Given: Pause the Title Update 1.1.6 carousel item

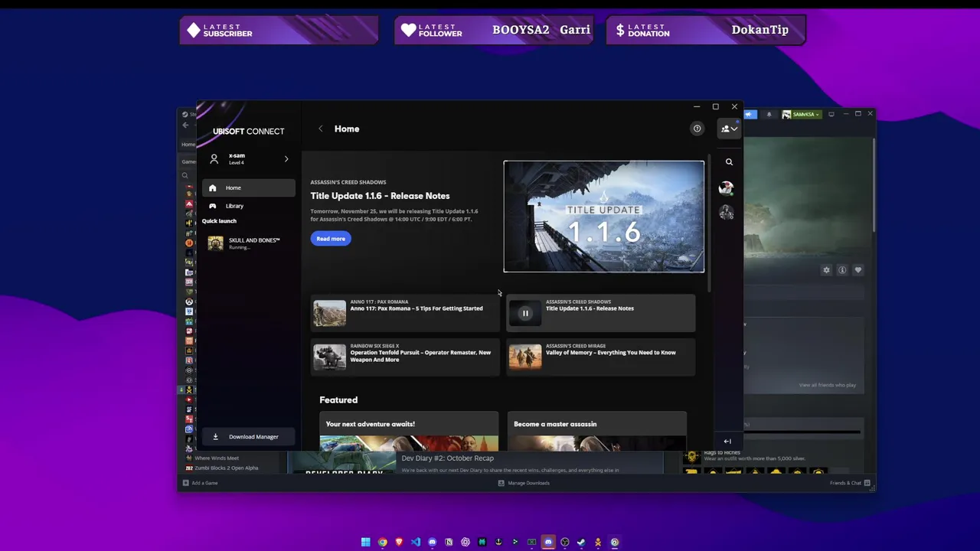Looking at the screenshot, I should pyautogui.click(x=525, y=313).
